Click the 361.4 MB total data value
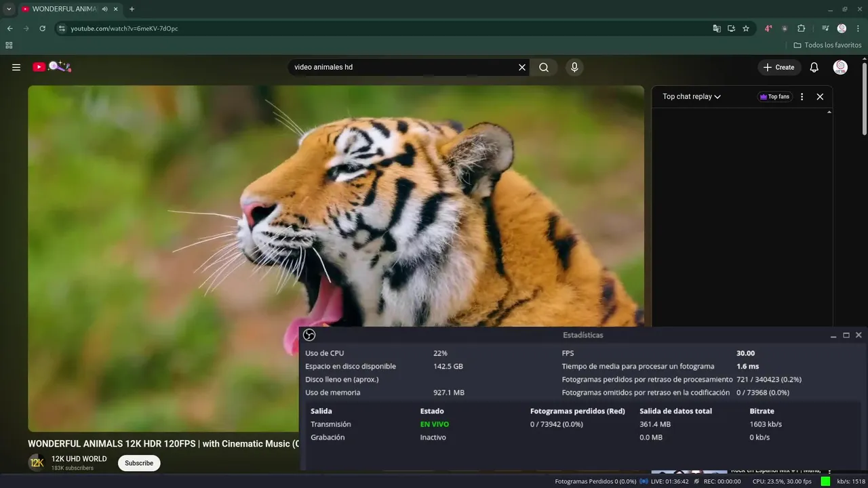 pos(654,424)
